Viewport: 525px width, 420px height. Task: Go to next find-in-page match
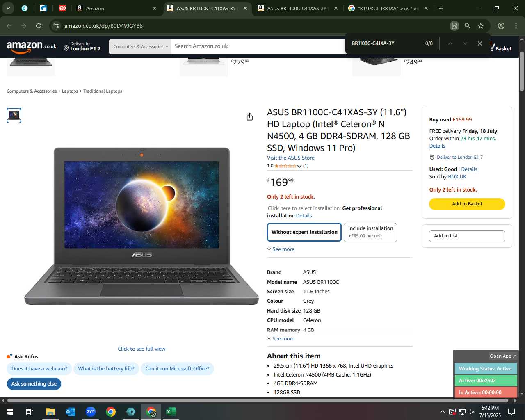(x=465, y=43)
